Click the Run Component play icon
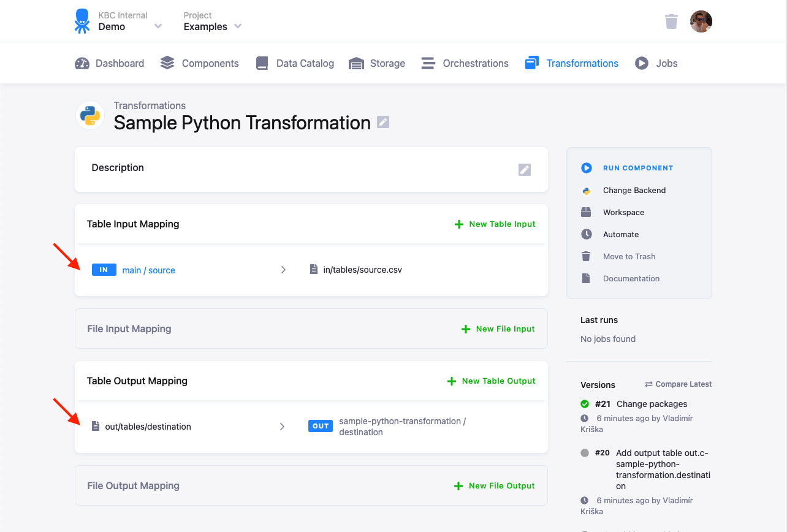The image size is (787, 532). click(587, 168)
